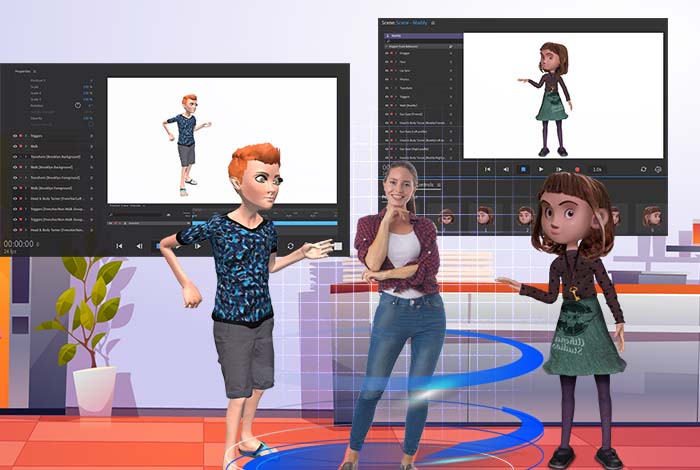Click the search field above the timeline track

tap(138, 215)
